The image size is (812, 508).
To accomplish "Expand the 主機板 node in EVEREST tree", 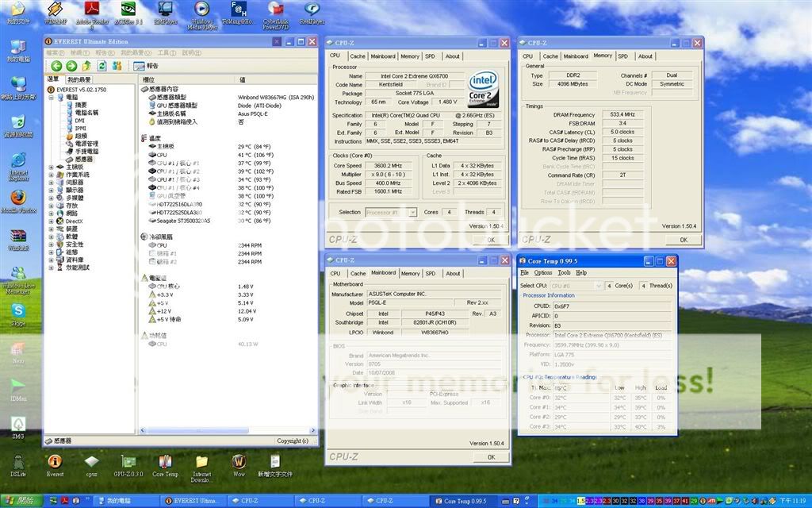I will (x=51, y=167).
